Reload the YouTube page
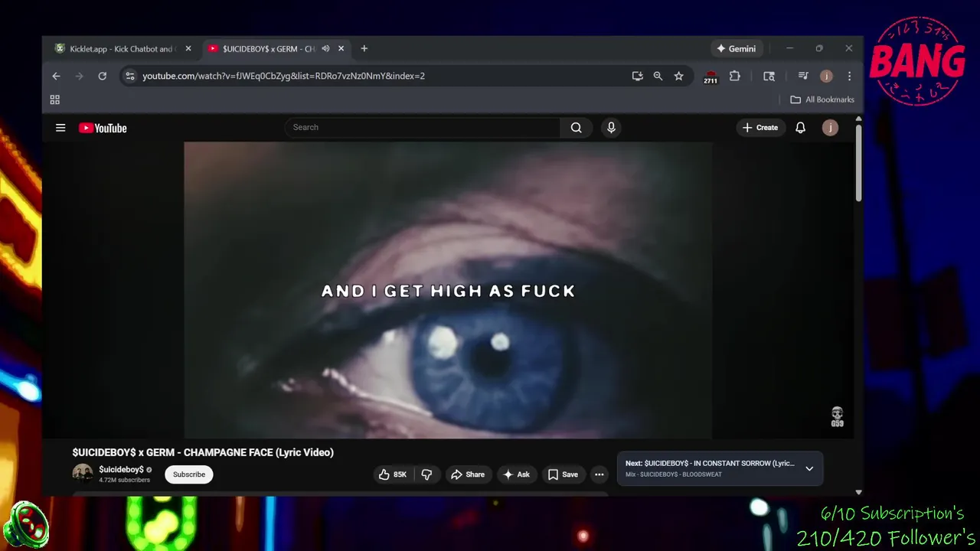980x551 pixels. (102, 76)
